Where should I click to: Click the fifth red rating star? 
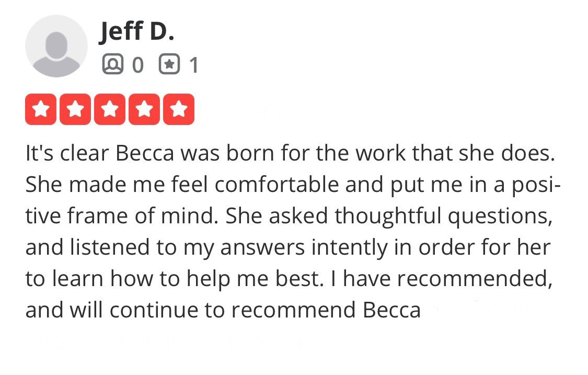pos(179,109)
